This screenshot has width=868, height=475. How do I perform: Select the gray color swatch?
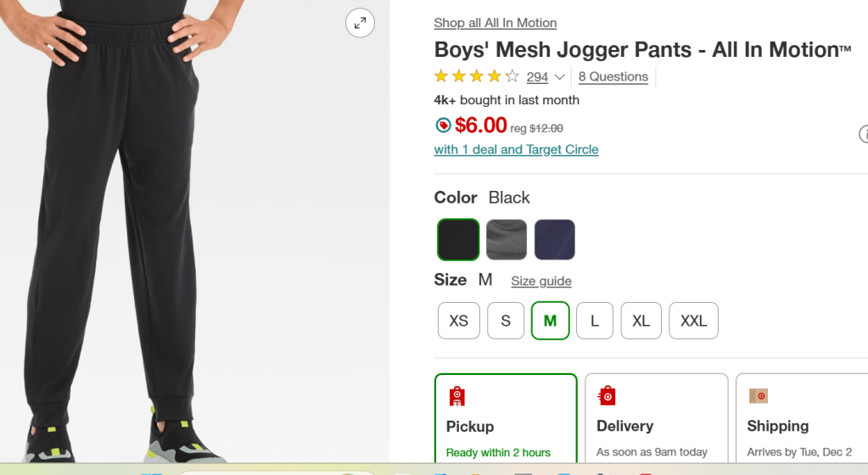tap(507, 239)
